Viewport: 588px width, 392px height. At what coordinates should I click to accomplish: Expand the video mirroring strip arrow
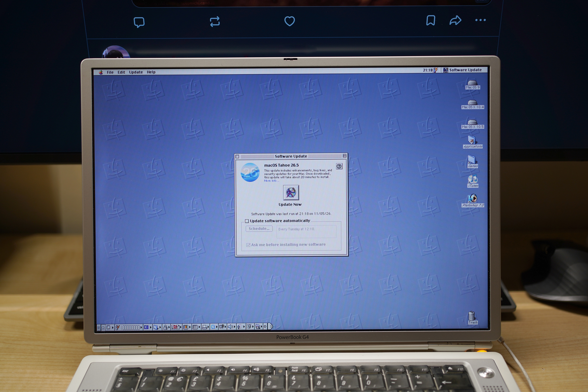coord(225,327)
